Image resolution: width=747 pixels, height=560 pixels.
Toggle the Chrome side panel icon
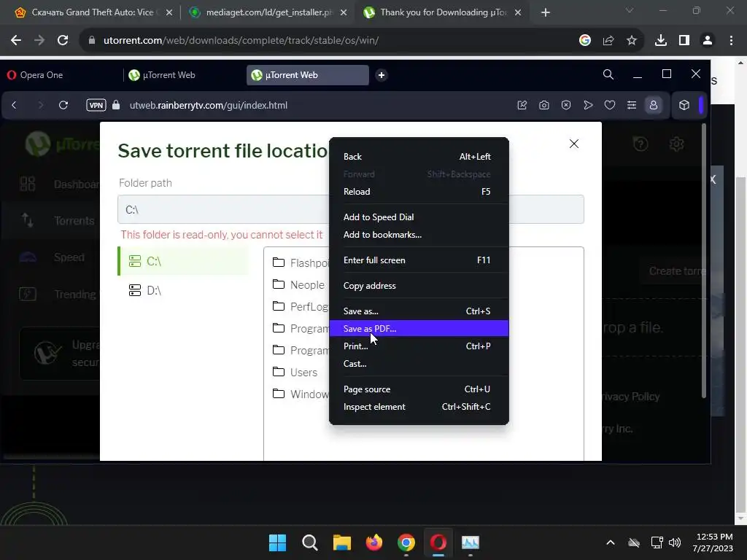coord(684,41)
